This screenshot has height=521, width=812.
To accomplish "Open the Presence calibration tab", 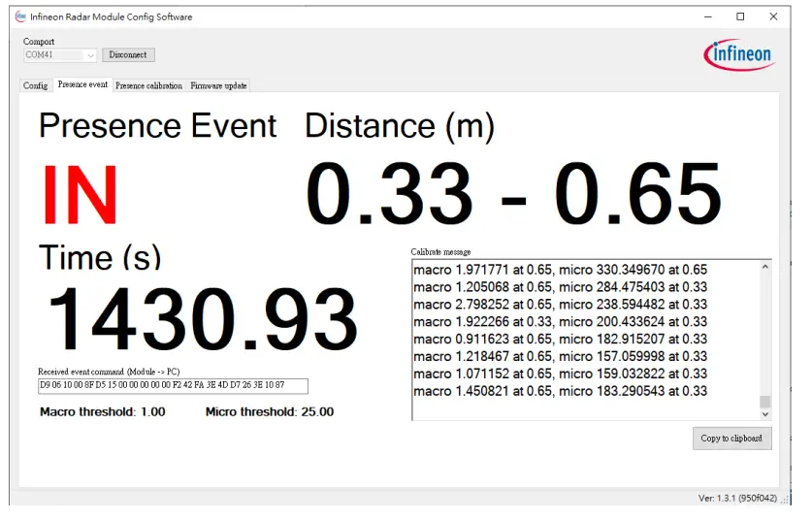I will coord(148,86).
